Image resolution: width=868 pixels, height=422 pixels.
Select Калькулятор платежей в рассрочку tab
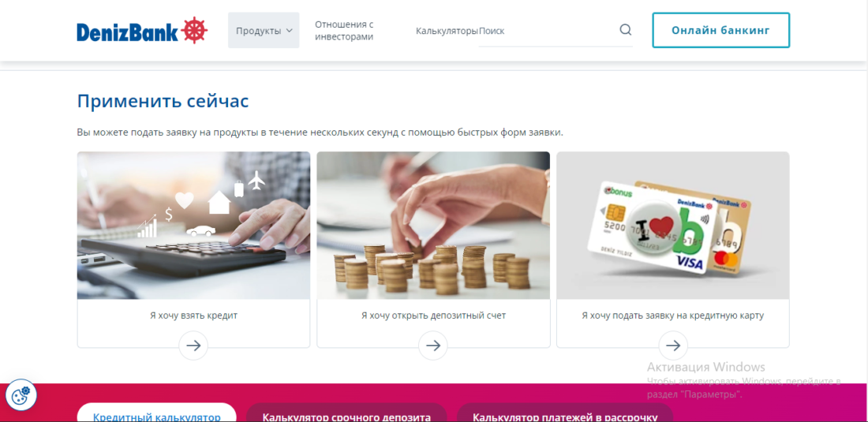(565, 413)
